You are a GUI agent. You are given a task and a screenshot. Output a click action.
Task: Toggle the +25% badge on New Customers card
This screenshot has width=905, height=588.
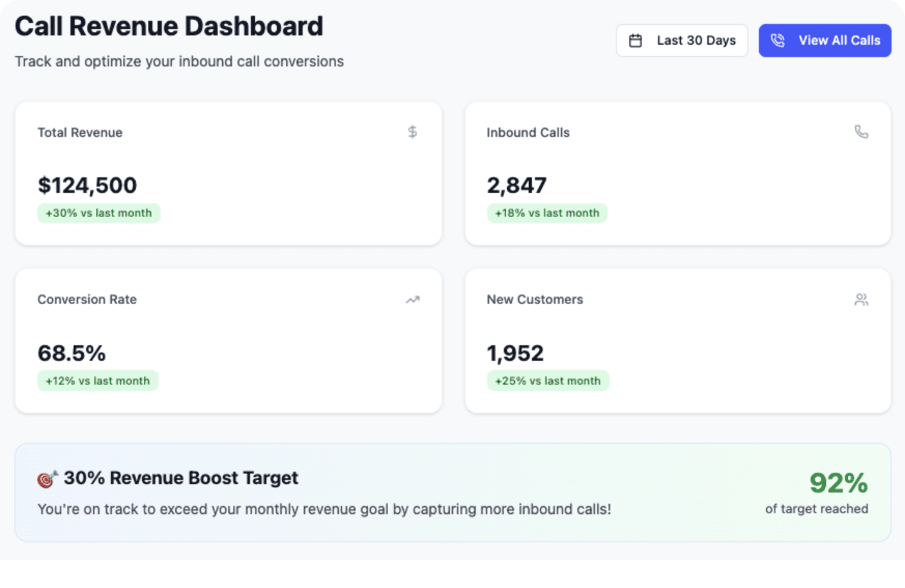click(x=548, y=380)
